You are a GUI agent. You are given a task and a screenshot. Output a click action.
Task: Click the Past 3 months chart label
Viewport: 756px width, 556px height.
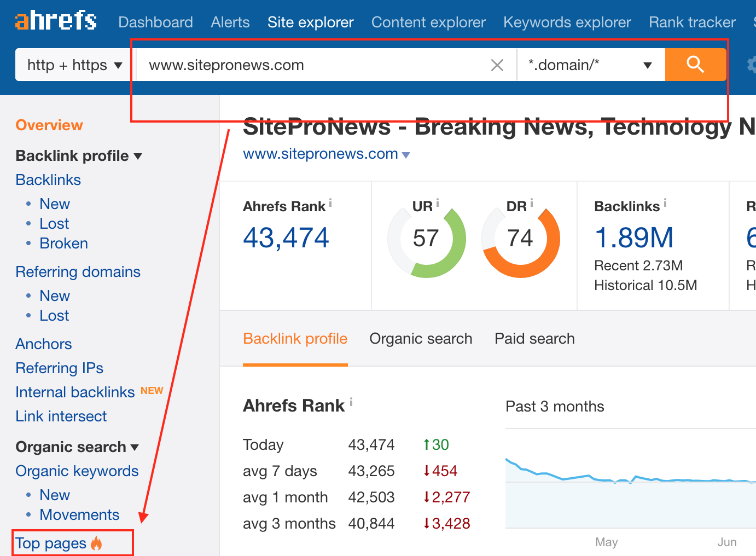point(555,407)
